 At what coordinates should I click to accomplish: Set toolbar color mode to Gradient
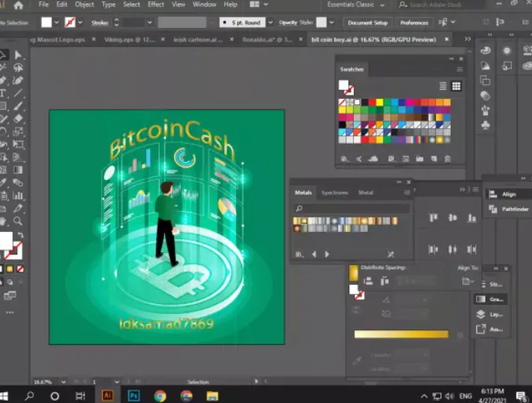(x=10, y=269)
